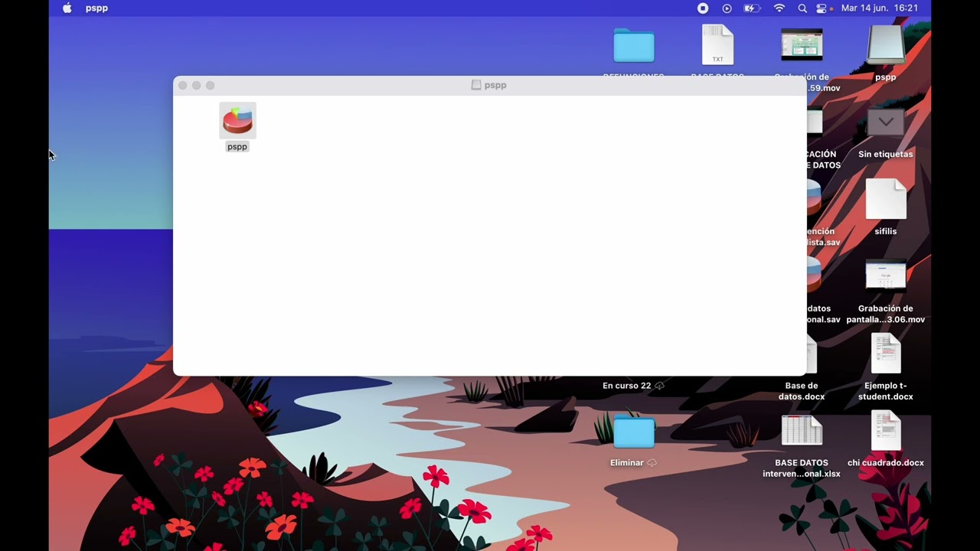Click the play circle menu bar icon
The height and width of the screenshot is (551, 980).
(727, 8)
